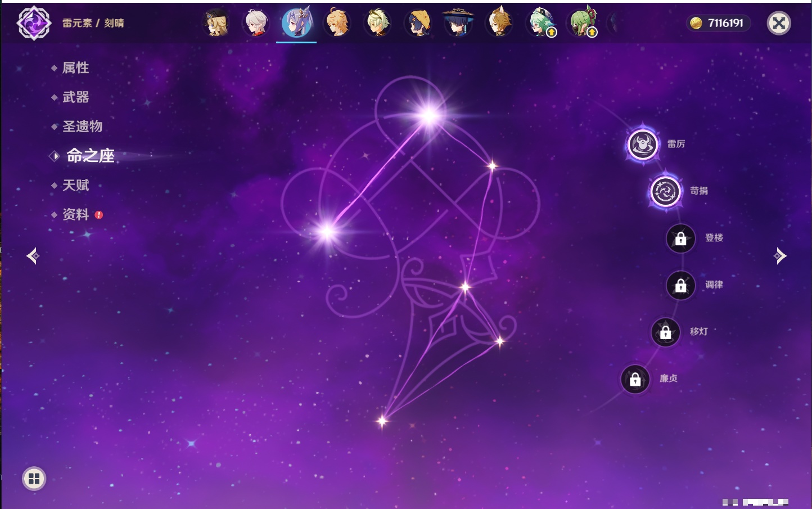Viewport: 812px width, 509px height.
Task: Click the 登楼 label text
Action: pos(714,237)
